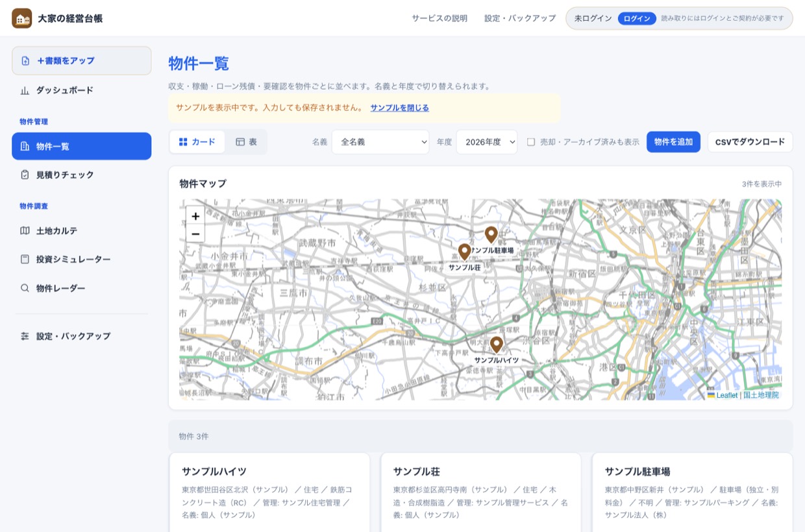
Task: Click the 未ログイン status text
Action: 593,18
